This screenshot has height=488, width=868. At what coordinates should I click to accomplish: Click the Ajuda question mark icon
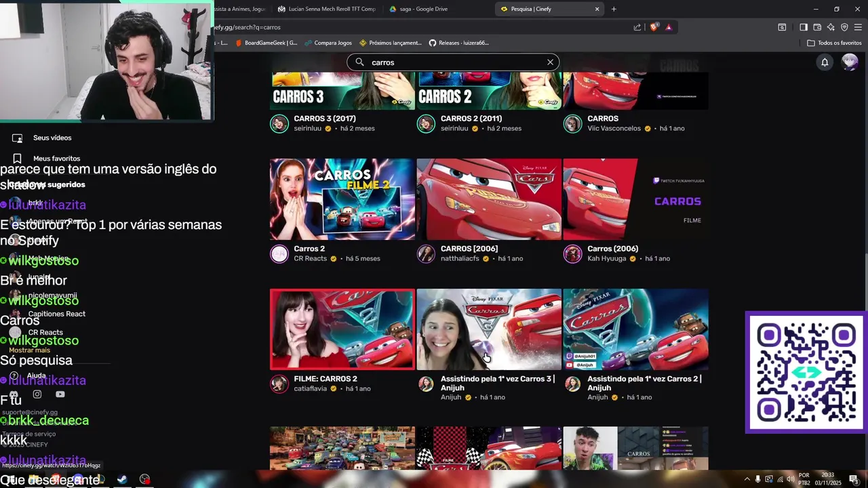(x=14, y=375)
